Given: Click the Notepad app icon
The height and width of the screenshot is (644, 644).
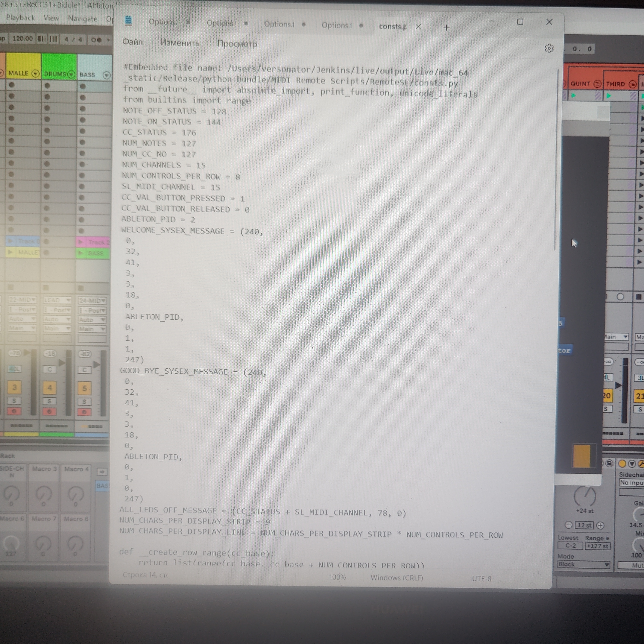Looking at the screenshot, I should pyautogui.click(x=128, y=21).
